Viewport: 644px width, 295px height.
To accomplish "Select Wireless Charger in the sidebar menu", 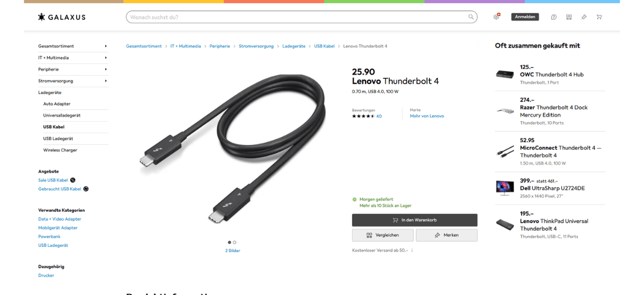I will point(60,150).
